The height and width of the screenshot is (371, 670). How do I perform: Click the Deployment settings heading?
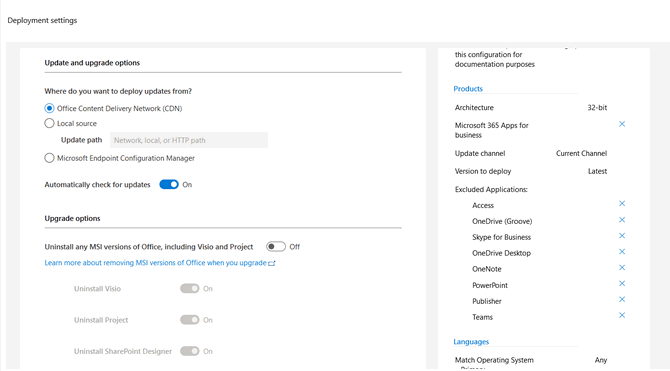(x=42, y=20)
